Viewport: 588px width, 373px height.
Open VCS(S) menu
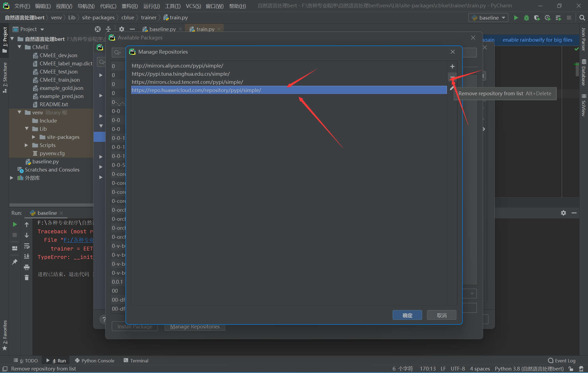point(193,6)
